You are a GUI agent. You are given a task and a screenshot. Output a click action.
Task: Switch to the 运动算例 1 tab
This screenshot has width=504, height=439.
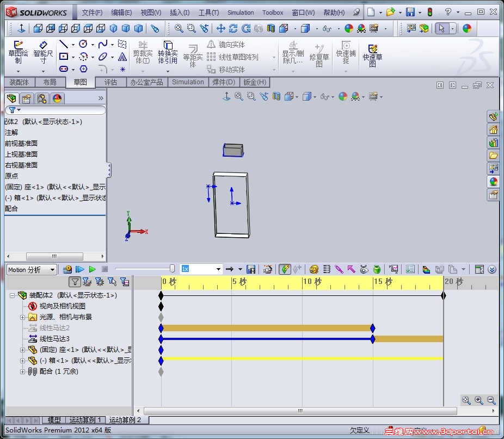(x=85, y=420)
